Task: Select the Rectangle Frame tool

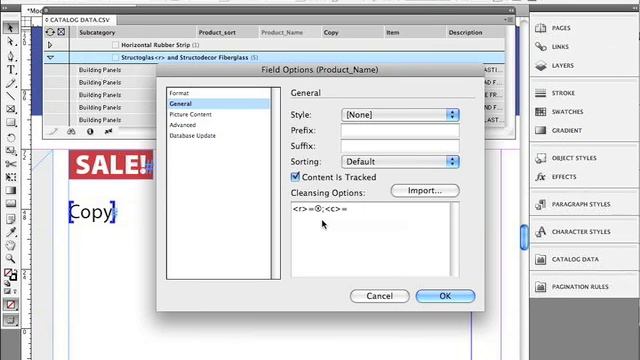Action: pyautogui.click(x=11, y=109)
